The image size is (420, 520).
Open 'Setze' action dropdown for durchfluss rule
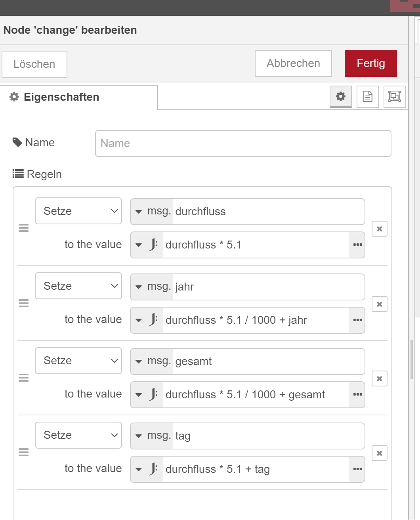coord(78,211)
